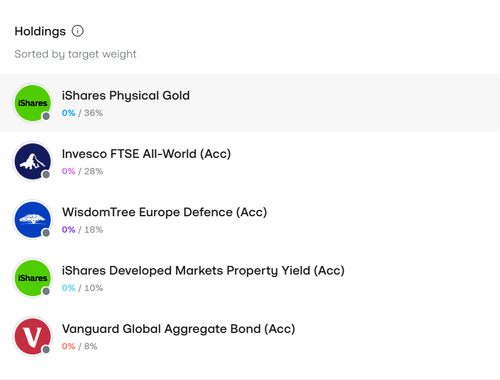This screenshot has height=380, width=500.
Task: Select WisdomTree Europe Defence (Acc) name
Action: click(164, 212)
